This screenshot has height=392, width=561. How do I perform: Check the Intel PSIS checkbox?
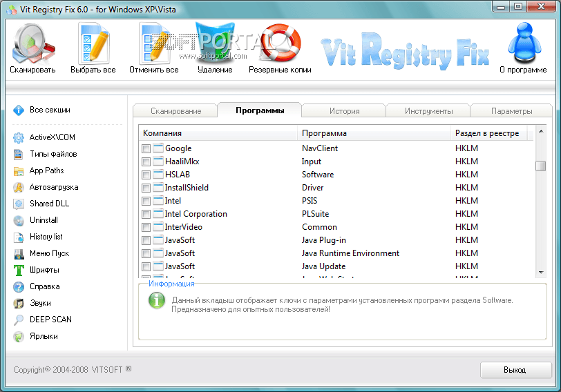click(146, 202)
